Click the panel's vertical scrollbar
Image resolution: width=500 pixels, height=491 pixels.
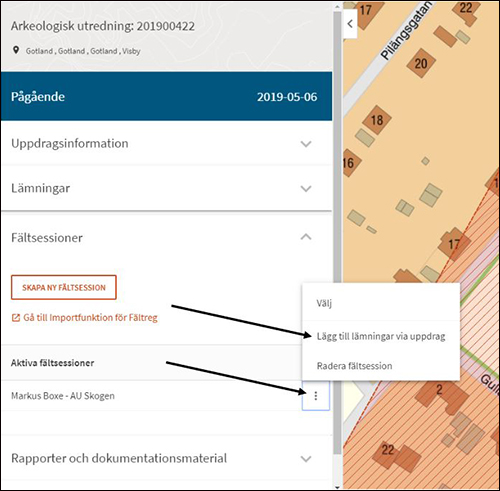(337, 233)
